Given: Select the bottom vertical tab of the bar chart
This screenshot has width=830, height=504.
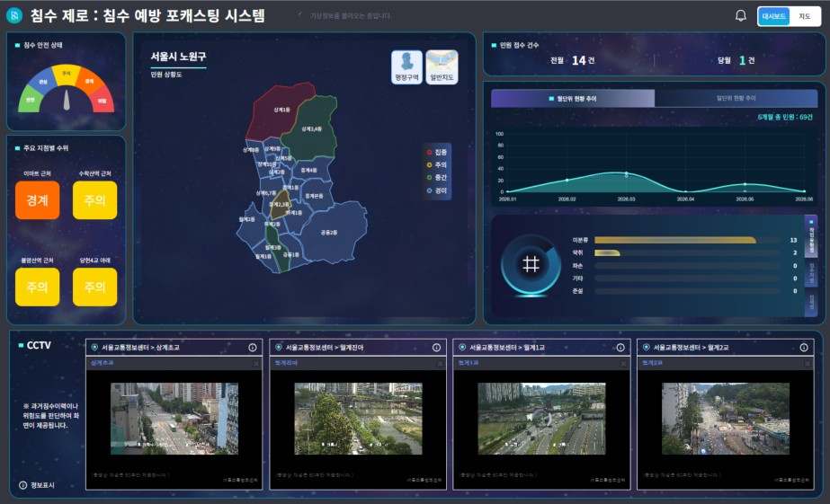Looking at the screenshot, I should point(811,303).
